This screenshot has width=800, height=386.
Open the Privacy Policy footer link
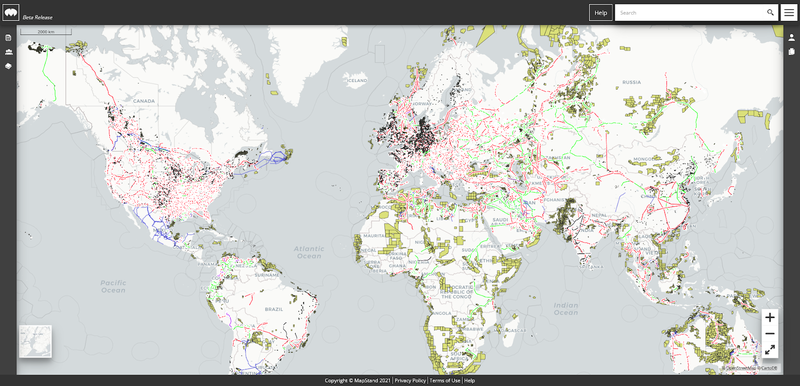(410, 380)
